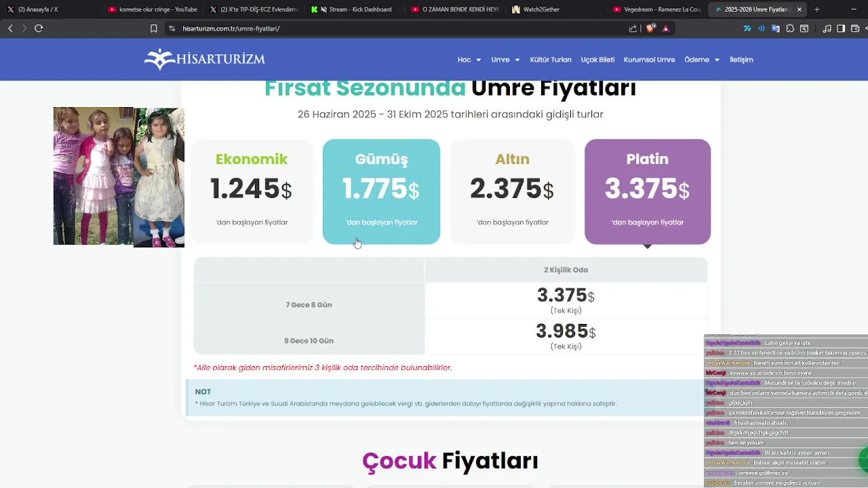Click the red 3 kişilik oda notice text
868x488 pixels.
click(322, 367)
